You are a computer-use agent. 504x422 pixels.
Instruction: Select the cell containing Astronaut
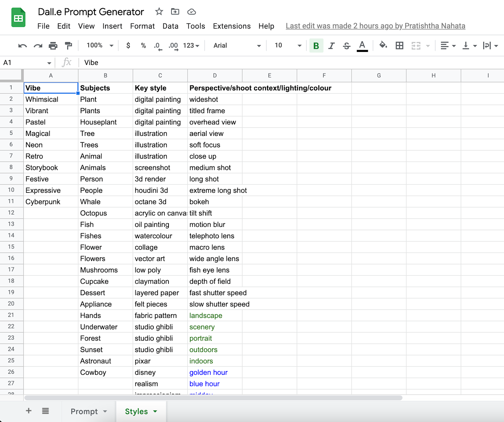click(105, 361)
